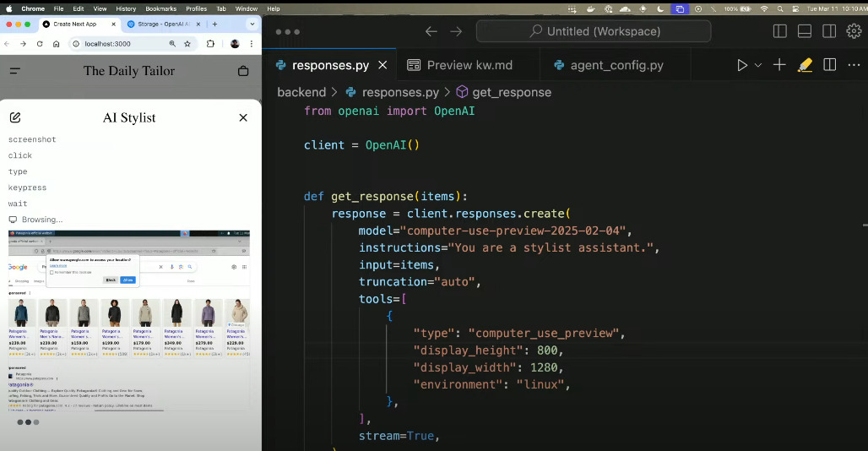Close the responses.py editor tab
The height and width of the screenshot is (451, 868).
pos(382,65)
